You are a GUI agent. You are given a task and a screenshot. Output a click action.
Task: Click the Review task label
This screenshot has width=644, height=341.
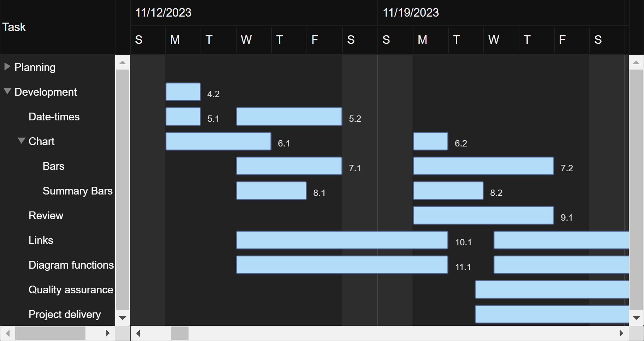pos(46,216)
